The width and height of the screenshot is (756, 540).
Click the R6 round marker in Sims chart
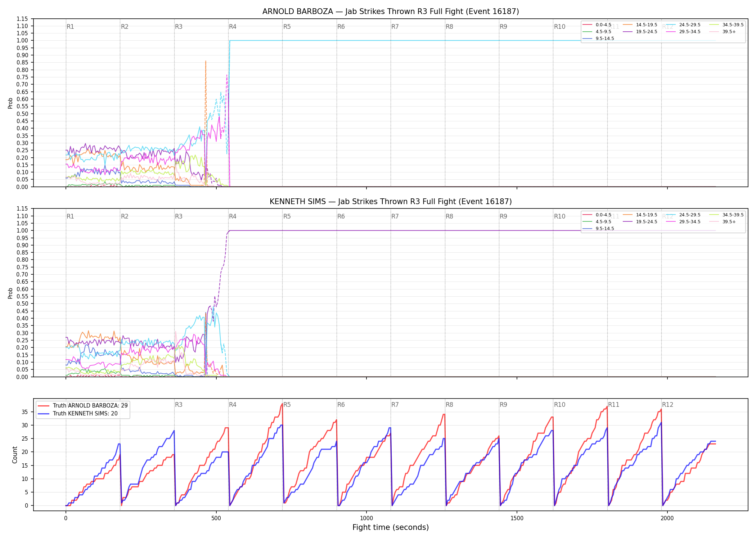coord(341,216)
